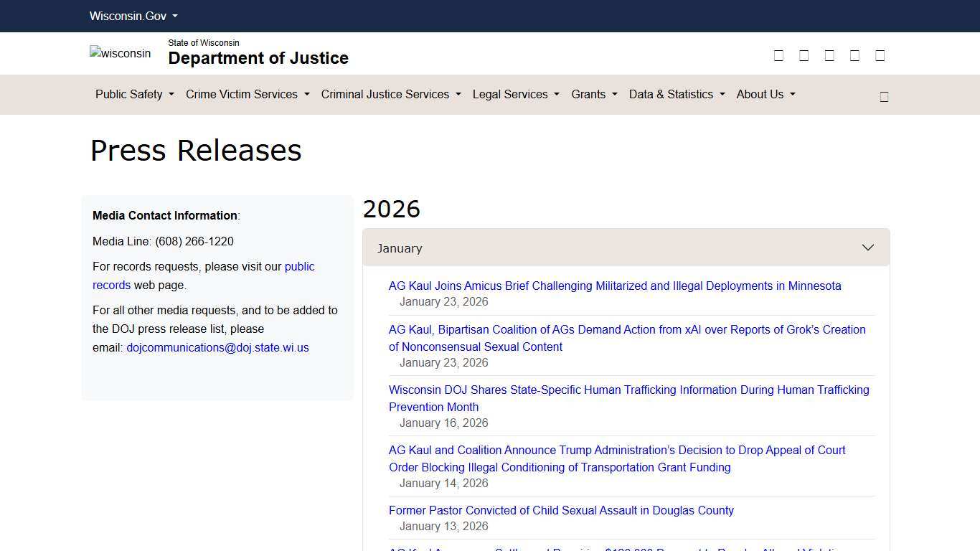The image size is (980, 551).
Task: Click the third social media icon in header
Action: click(829, 55)
